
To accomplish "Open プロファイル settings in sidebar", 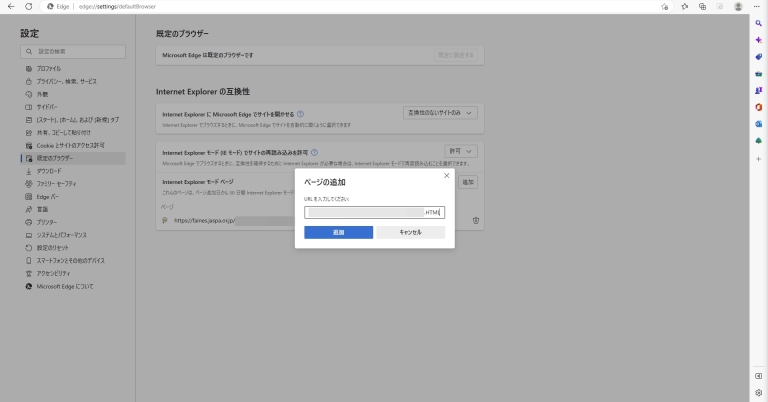I will click(x=49, y=68).
